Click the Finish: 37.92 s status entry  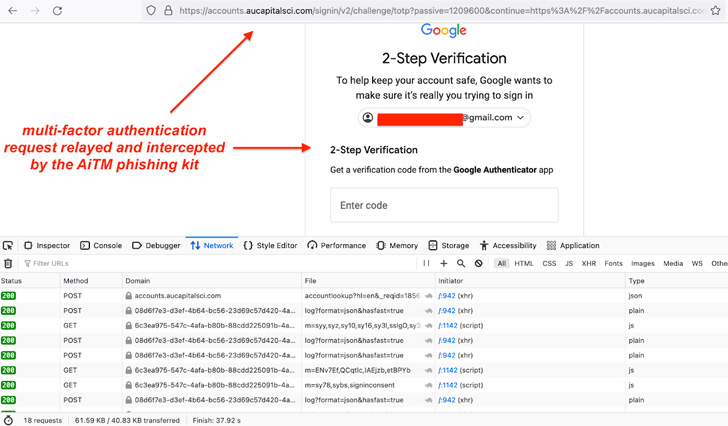216,420
